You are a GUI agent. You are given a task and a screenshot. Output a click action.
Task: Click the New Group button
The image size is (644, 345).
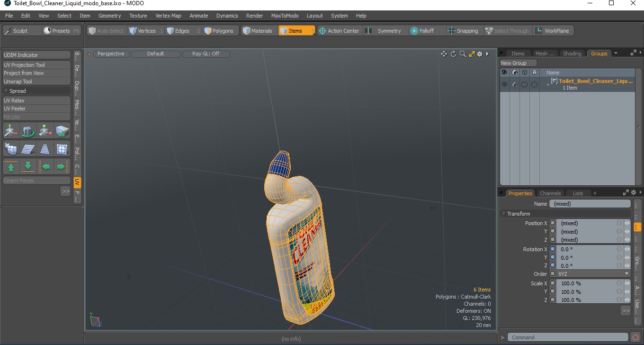[519, 63]
